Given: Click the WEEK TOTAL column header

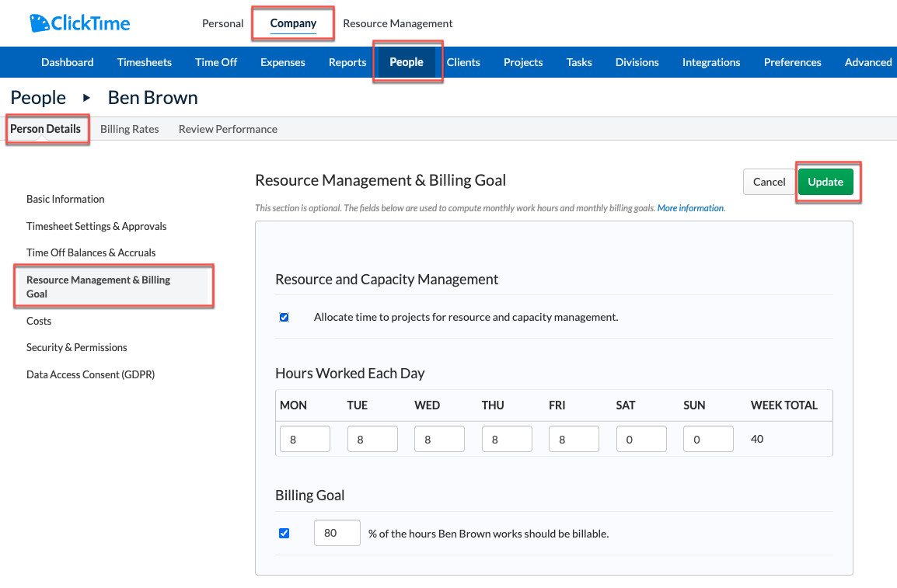Looking at the screenshot, I should click(784, 405).
